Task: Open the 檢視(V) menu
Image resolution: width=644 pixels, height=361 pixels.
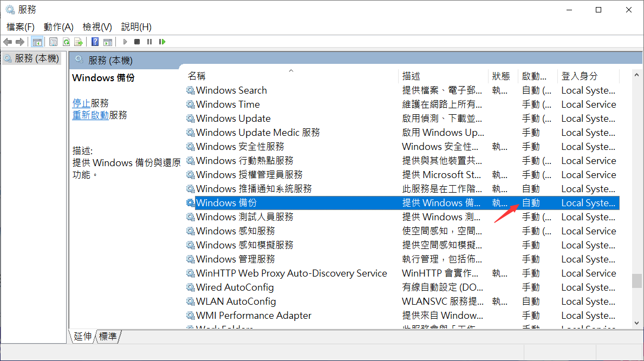Action: pyautogui.click(x=97, y=27)
